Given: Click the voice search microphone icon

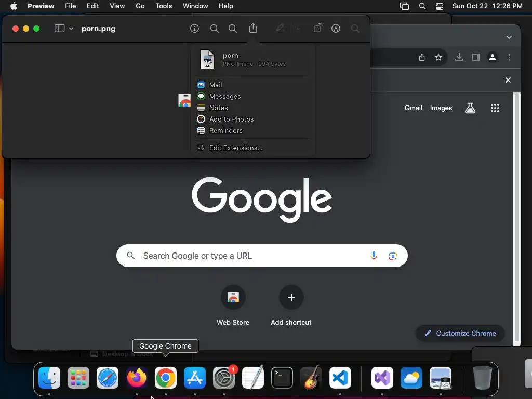Looking at the screenshot, I should pos(374,256).
